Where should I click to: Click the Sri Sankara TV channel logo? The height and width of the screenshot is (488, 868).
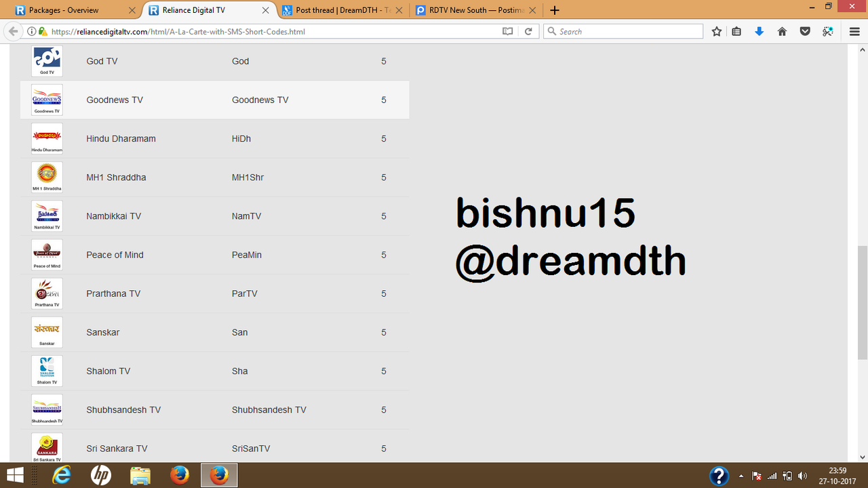coord(47,447)
